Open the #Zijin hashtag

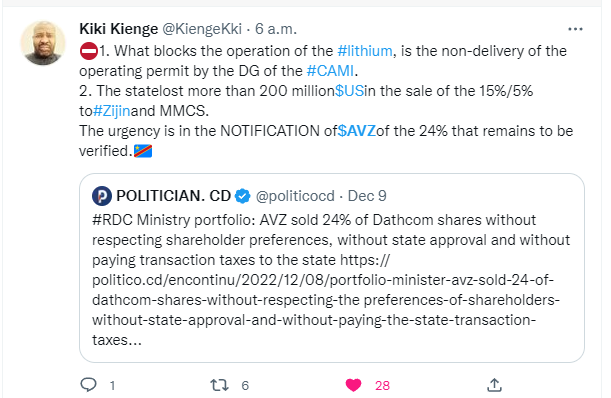112,111
